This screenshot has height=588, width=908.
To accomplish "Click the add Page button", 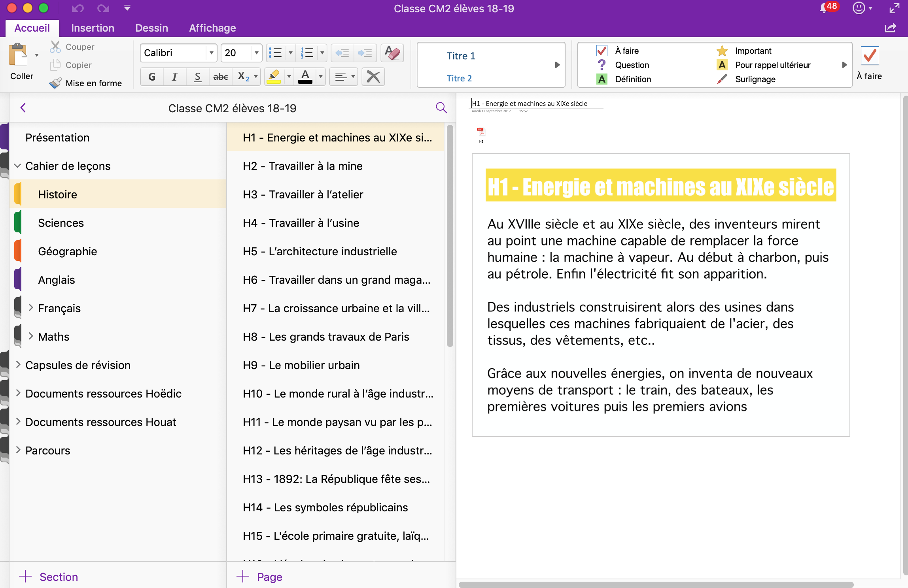I will tap(259, 577).
